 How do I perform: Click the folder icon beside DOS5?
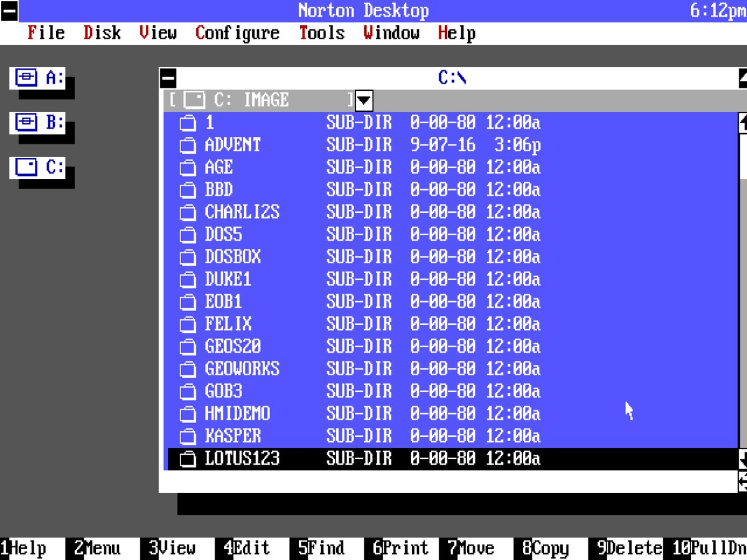point(187,236)
